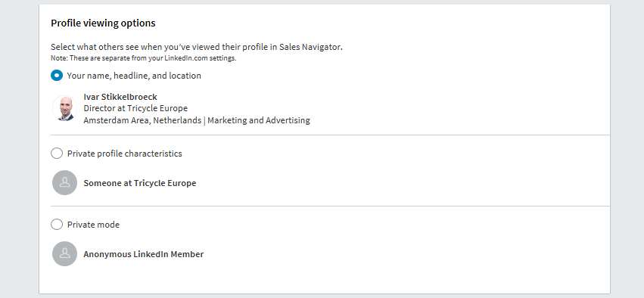This screenshot has width=644, height=298.
Task: Enable the 'Private profile characteristics' radio button
Action: [x=57, y=154]
